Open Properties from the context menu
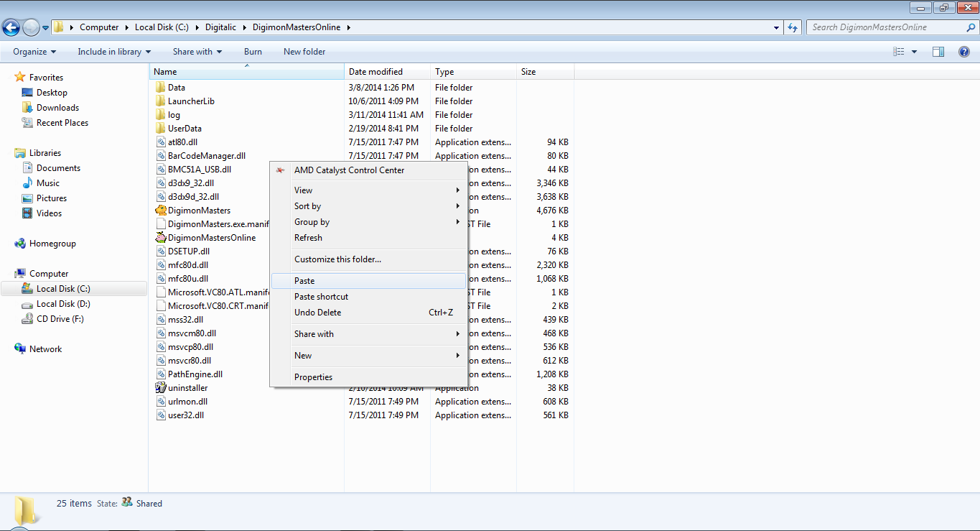980x531 pixels. click(x=368, y=377)
